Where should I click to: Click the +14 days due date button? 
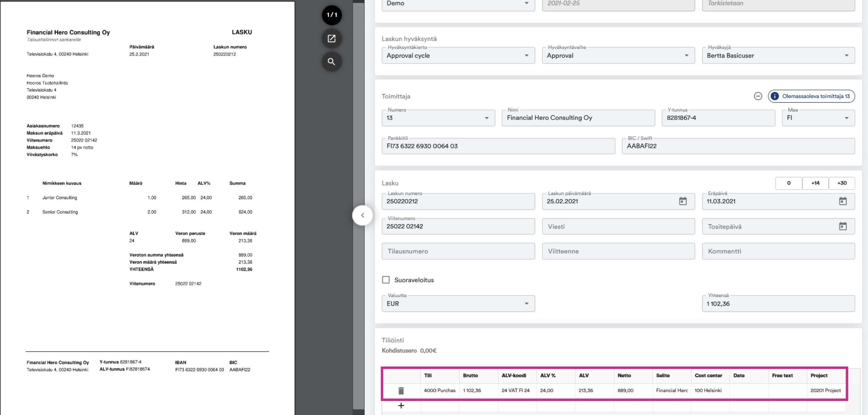[815, 183]
